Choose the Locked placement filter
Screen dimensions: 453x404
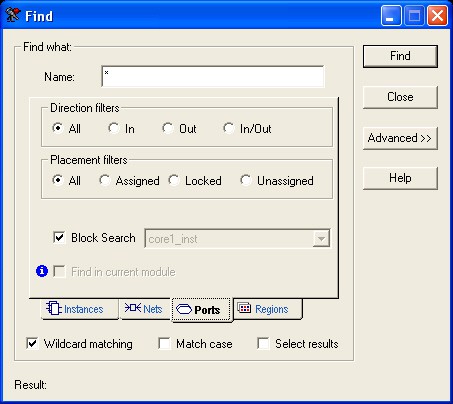(x=174, y=180)
